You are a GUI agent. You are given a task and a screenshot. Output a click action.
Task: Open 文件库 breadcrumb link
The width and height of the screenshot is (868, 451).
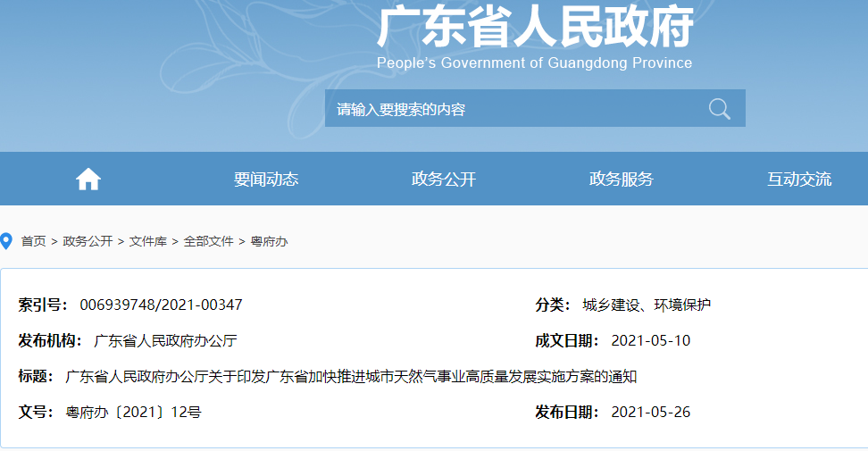tap(148, 241)
